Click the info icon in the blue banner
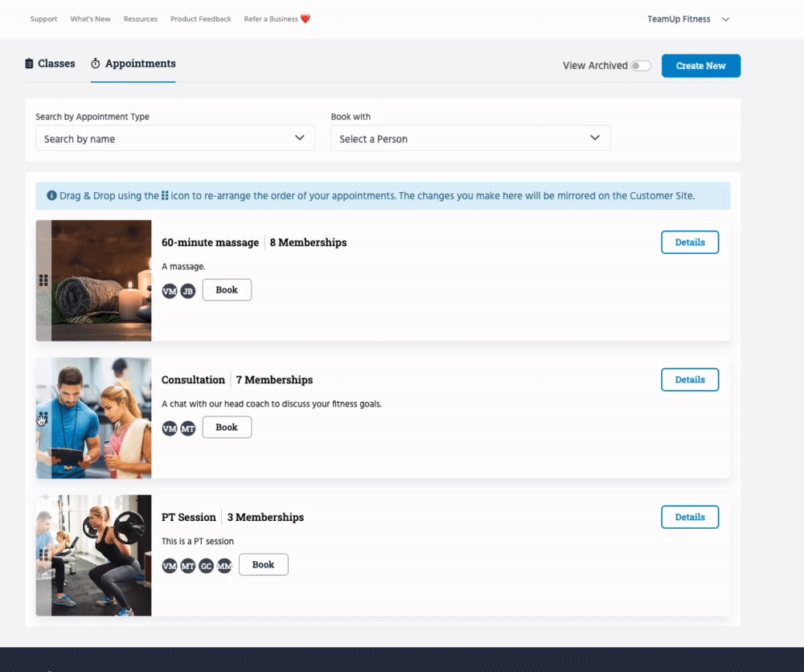 (x=51, y=195)
